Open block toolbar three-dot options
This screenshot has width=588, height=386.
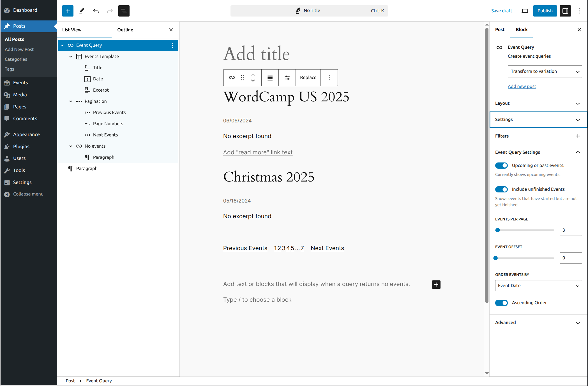(329, 78)
